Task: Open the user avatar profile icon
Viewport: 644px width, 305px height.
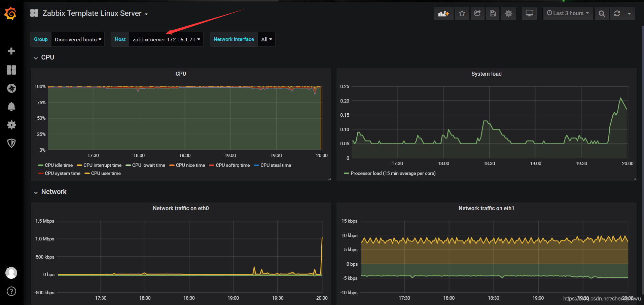Action: point(11,273)
